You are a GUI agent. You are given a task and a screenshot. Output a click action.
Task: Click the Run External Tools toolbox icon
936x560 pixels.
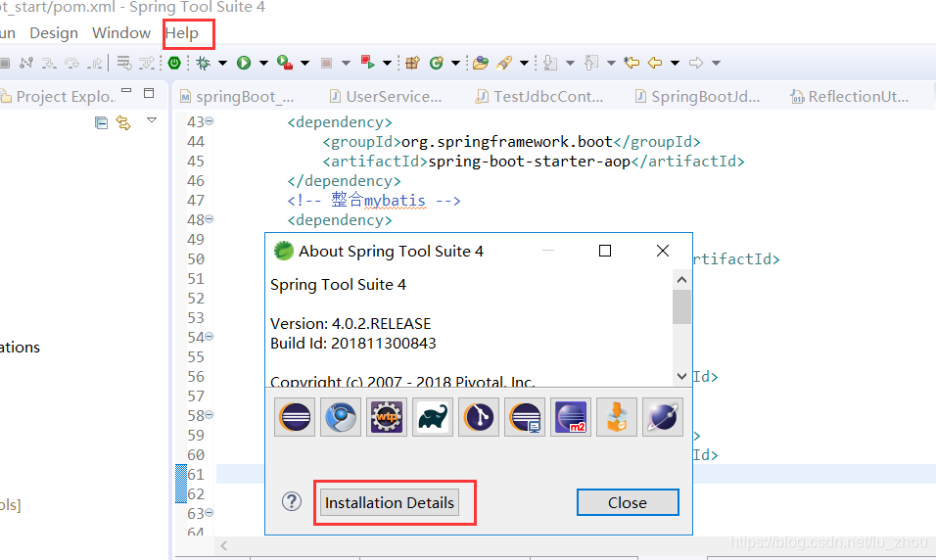(285, 63)
